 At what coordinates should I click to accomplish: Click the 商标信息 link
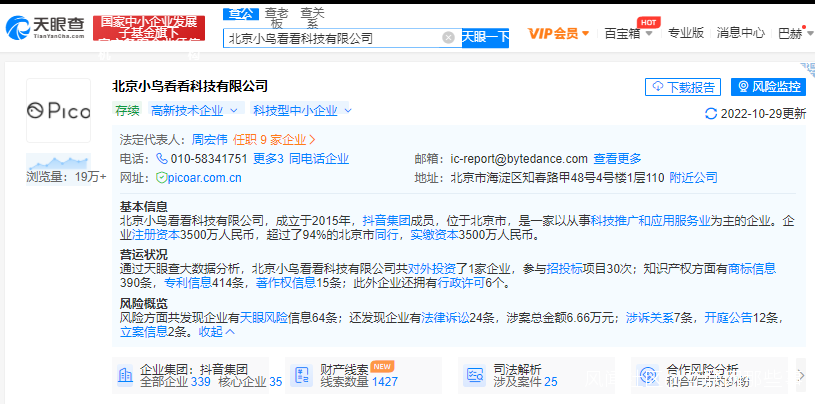(x=752, y=269)
